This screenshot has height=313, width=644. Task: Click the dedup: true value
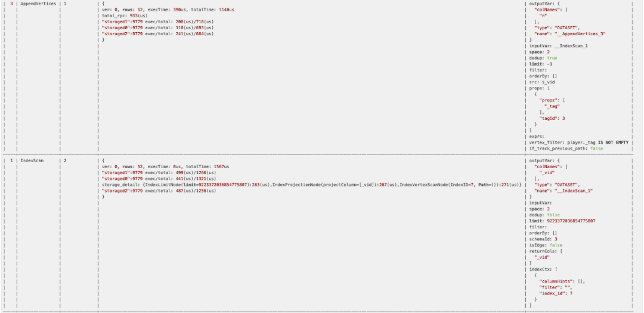552,58
